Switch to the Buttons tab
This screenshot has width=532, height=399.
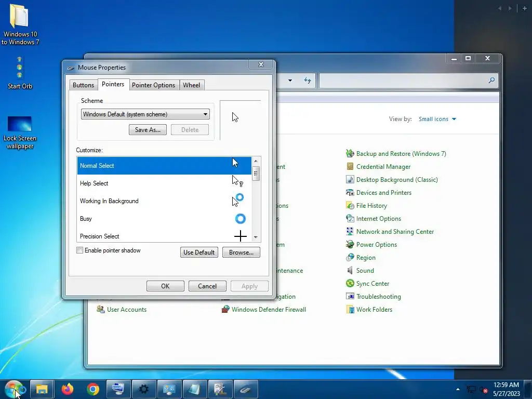[83, 85]
